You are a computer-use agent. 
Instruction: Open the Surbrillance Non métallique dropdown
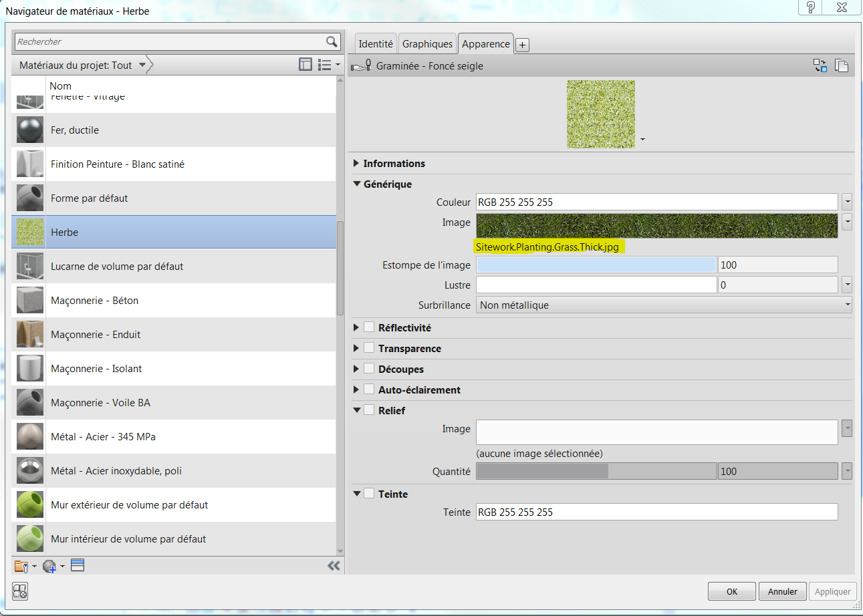663,305
